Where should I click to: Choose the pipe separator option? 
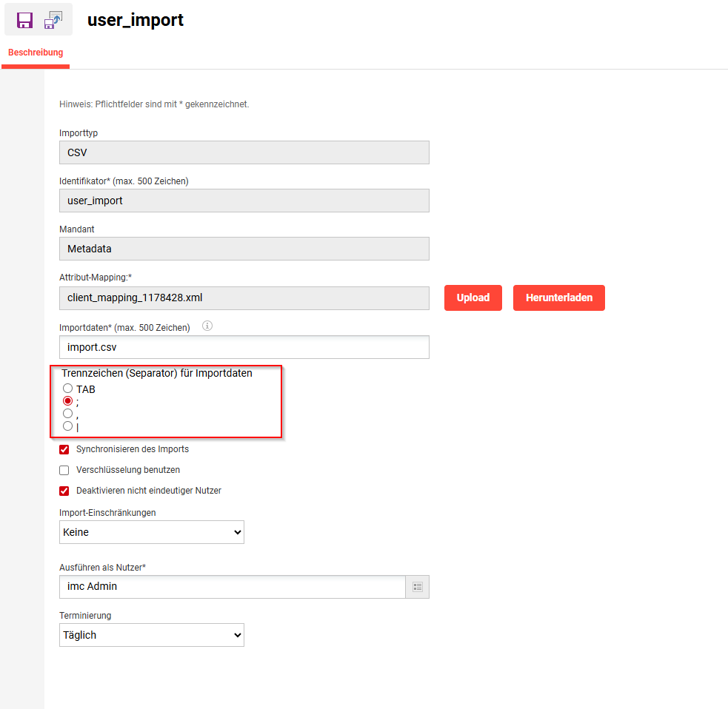pyautogui.click(x=68, y=426)
